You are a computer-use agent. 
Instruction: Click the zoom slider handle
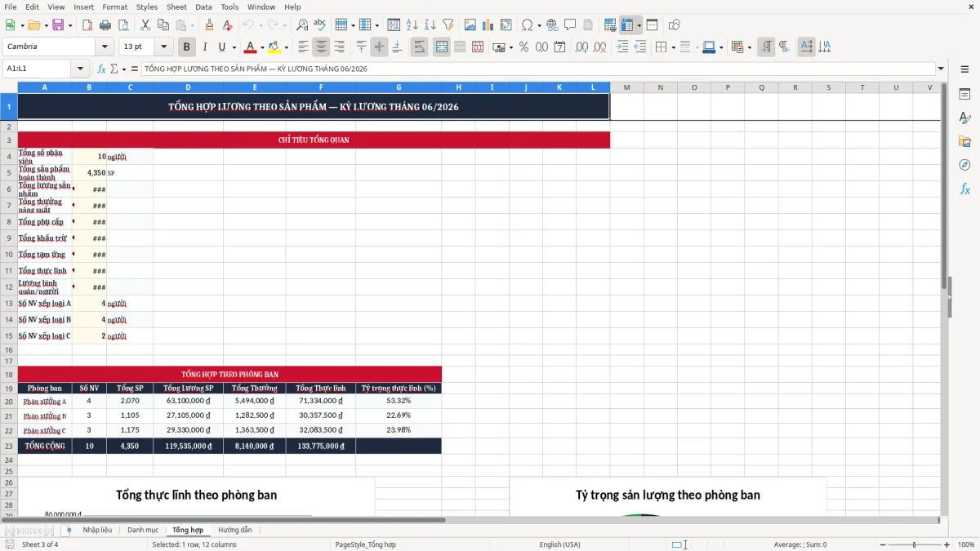pyautogui.click(x=914, y=544)
